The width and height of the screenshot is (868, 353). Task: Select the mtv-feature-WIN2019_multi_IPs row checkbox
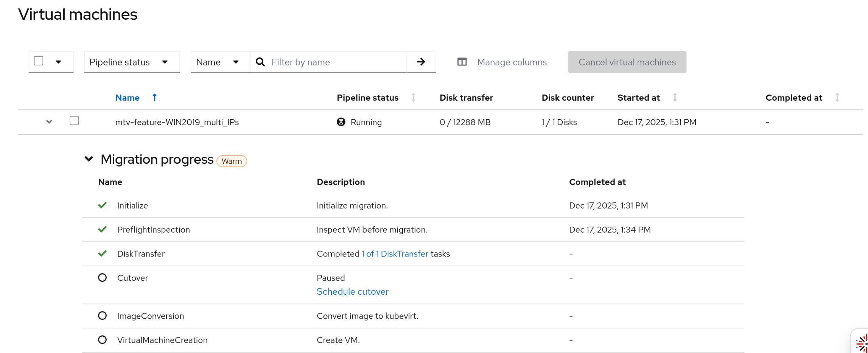coord(74,121)
